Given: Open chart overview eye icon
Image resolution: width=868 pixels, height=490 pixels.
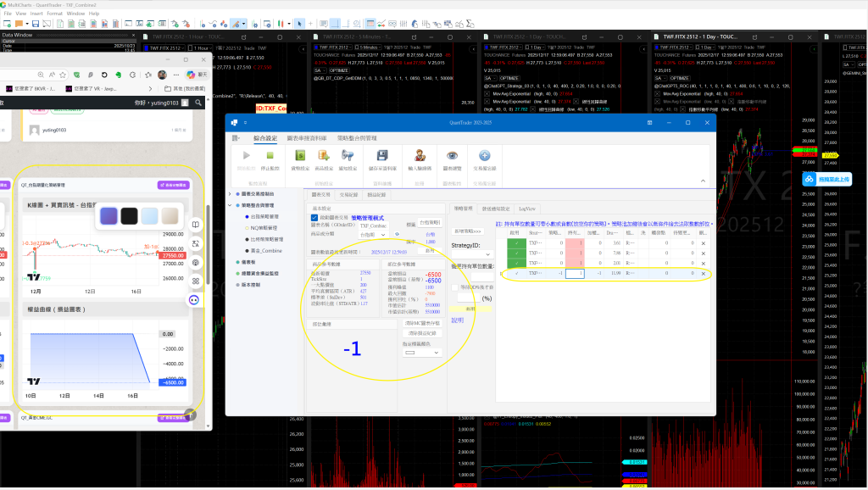Looking at the screenshot, I should coord(452,156).
